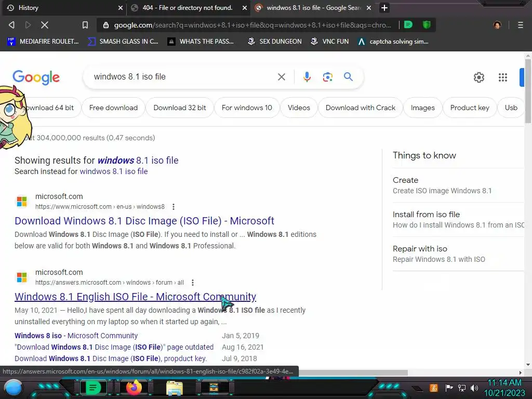Open more options for the www.microsoft.com result
The height and width of the screenshot is (399, 532).
point(174,207)
